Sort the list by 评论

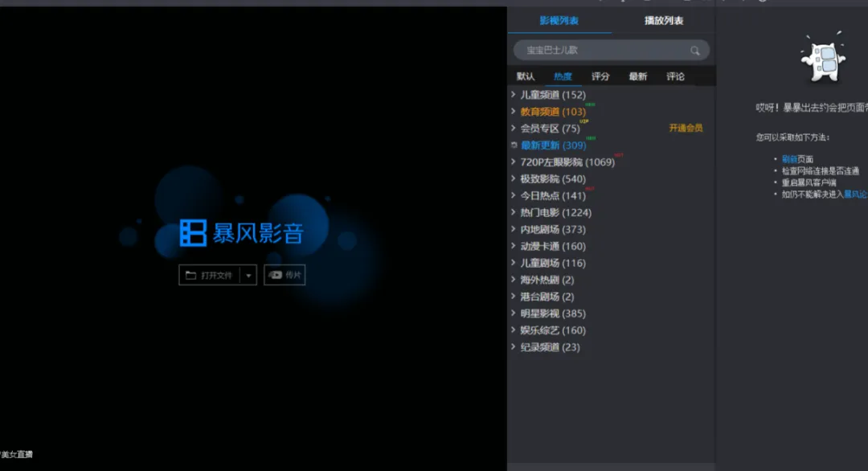click(675, 76)
